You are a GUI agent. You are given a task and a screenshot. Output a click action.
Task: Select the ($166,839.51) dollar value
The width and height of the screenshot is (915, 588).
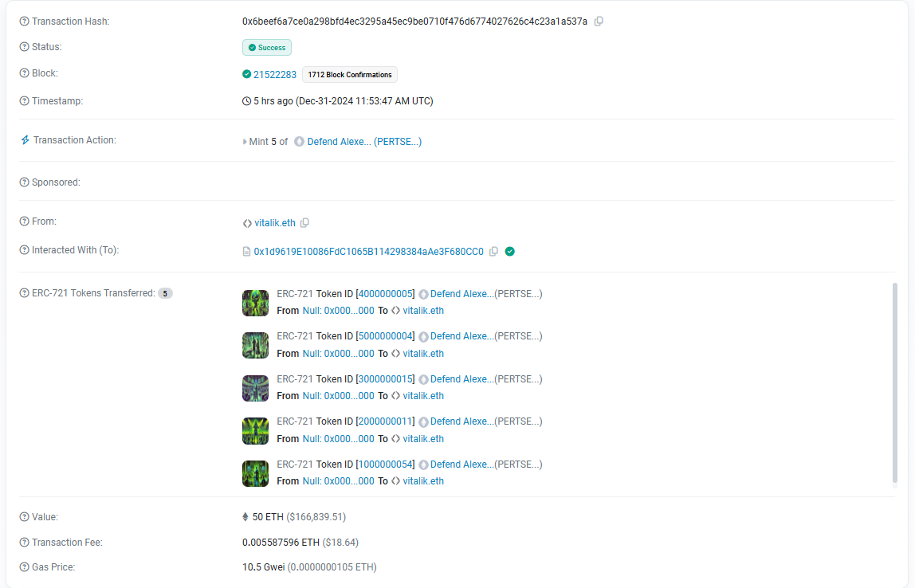point(316,517)
